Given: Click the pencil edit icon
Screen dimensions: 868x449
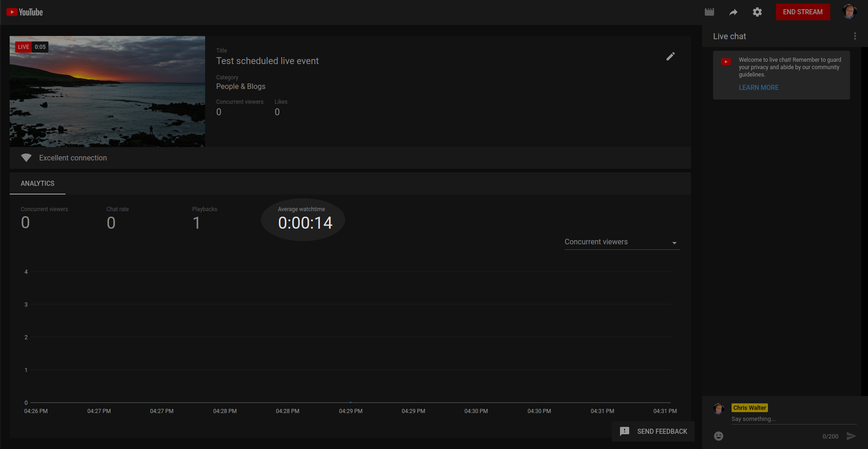Looking at the screenshot, I should pyautogui.click(x=670, y=56).
